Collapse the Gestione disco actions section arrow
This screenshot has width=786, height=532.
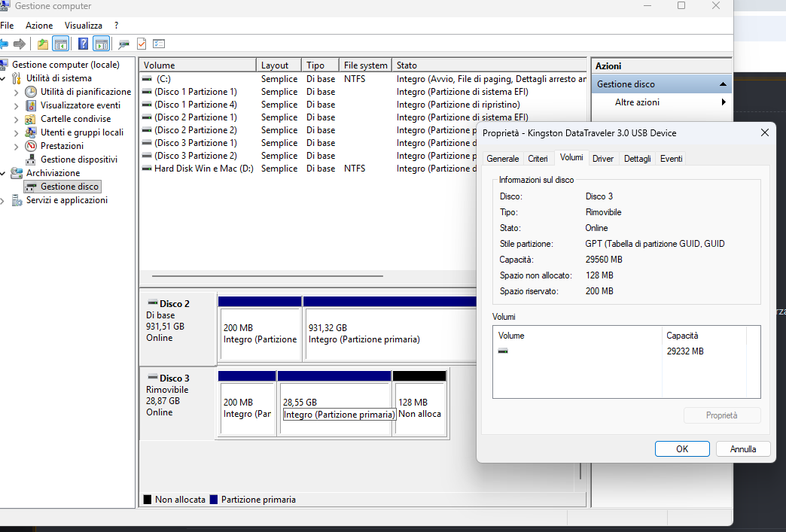[723, 84]
